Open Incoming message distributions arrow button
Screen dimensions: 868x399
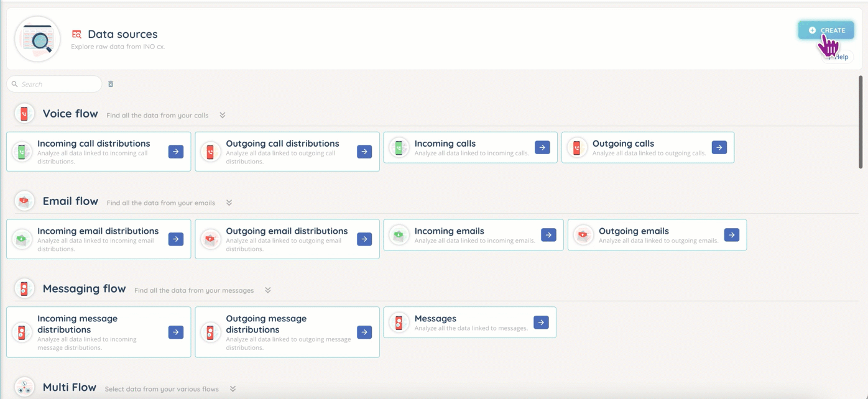pyautogui.click(x=176, y=332)
